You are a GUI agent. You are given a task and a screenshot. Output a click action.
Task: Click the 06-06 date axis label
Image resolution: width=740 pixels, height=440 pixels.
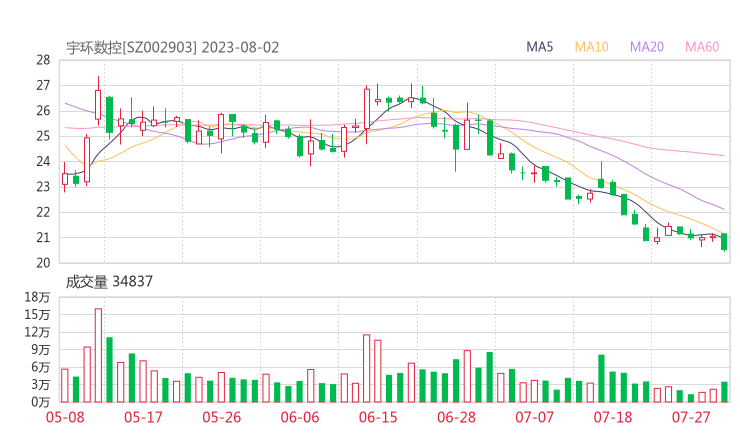click(300, 417)
